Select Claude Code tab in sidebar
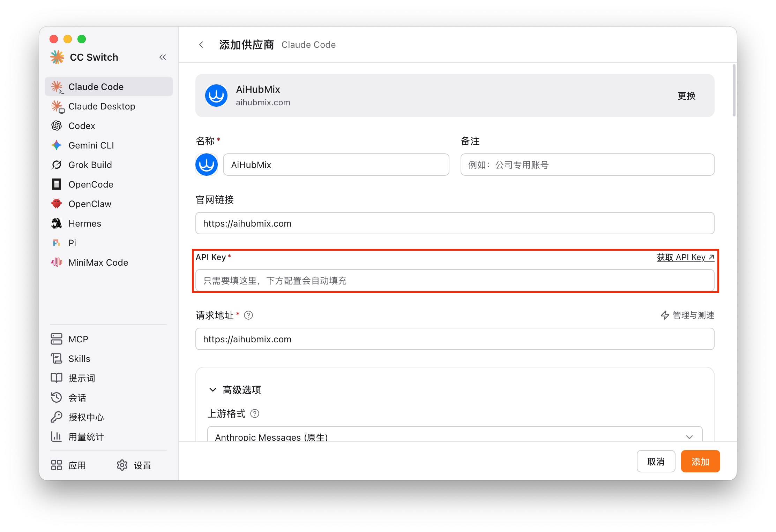776x532 pixels. 109,87
